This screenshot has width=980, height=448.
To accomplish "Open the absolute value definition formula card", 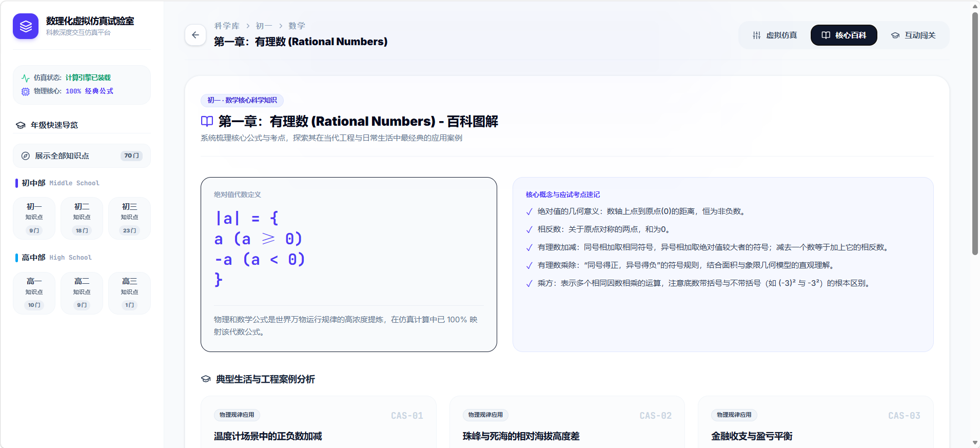I will (x=349, y=264).
